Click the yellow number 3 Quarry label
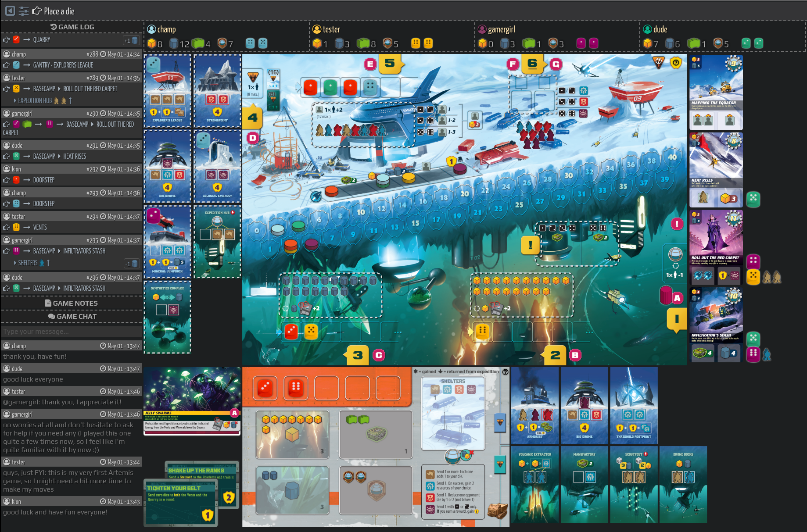The image size is (807, 532). tap(358, 355)
